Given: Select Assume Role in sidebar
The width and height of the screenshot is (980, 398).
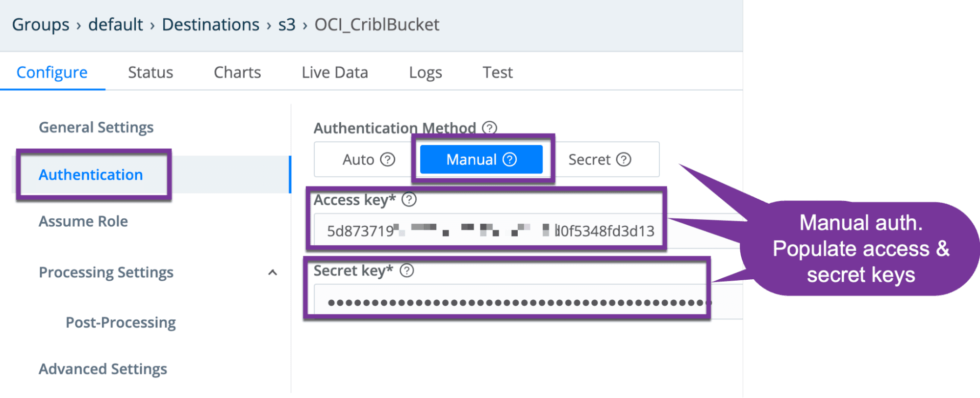Looking at the screenshot, I should coord(83,221).
